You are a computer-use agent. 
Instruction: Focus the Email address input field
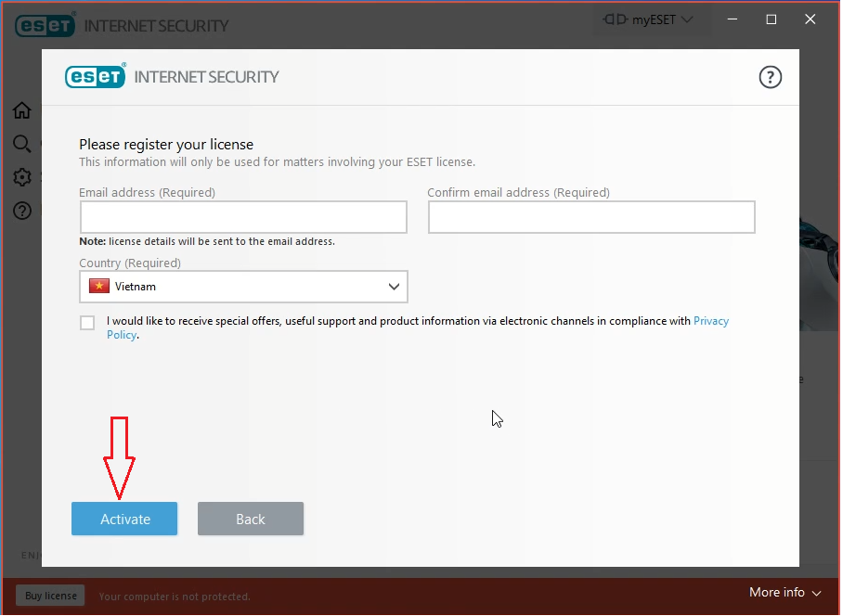pos(244,217)
